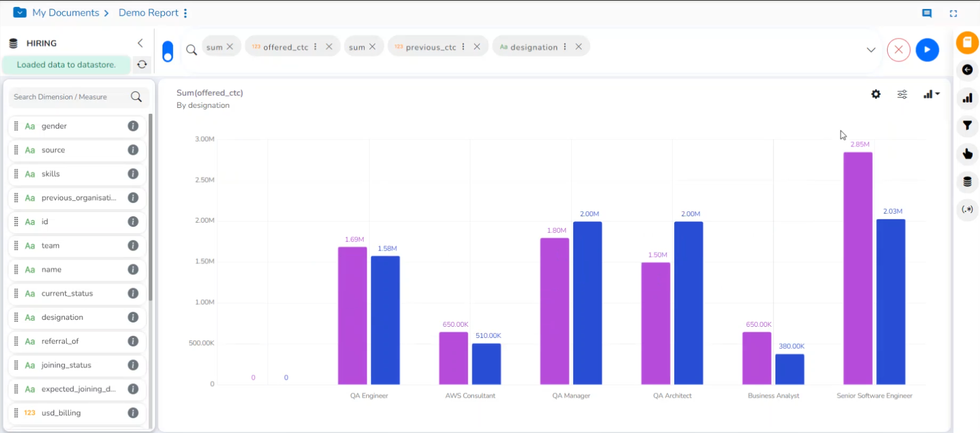Show info for name field
Screen dimensions: 980x433
point(133,269)
